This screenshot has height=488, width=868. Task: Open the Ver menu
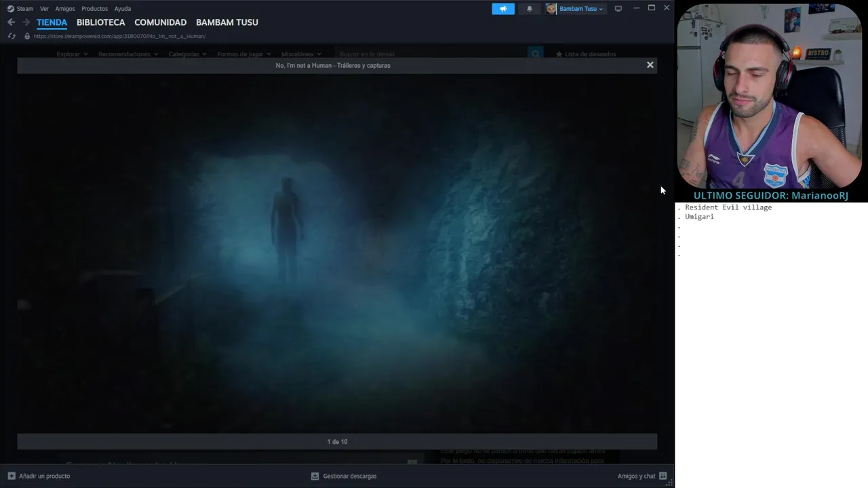44,9
